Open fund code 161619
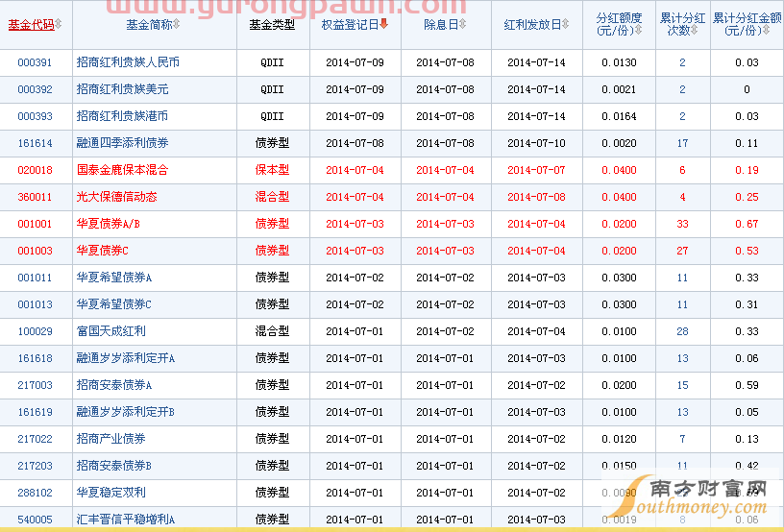 click(35, 413)
